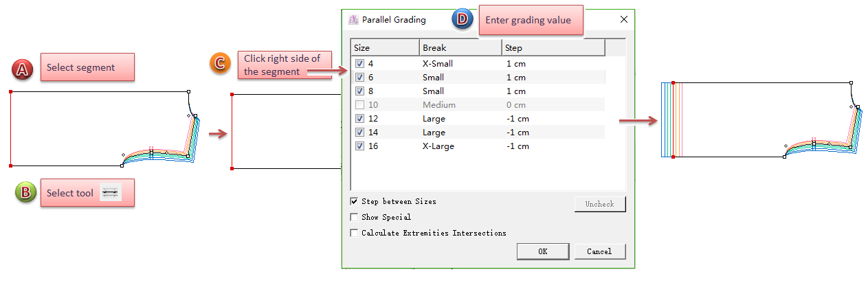Disable Step between Sizes option
This screenshot has width=868, height=285.
coord(355,202)
